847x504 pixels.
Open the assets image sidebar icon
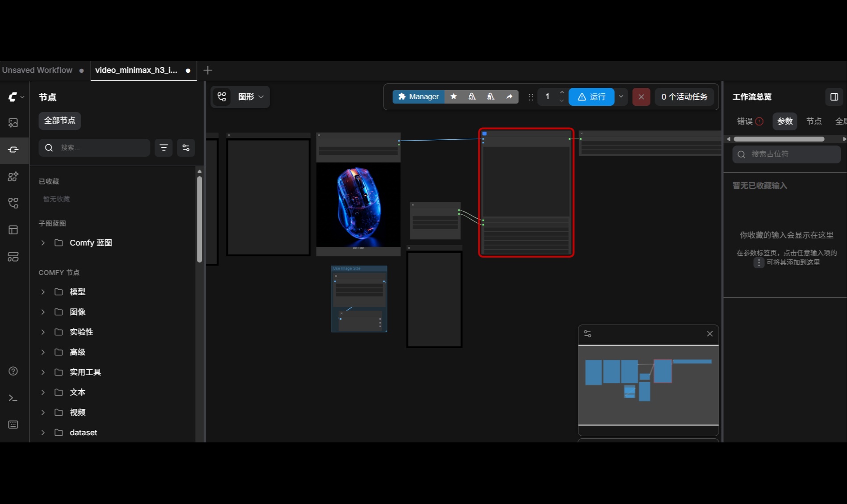click(13, 123)
